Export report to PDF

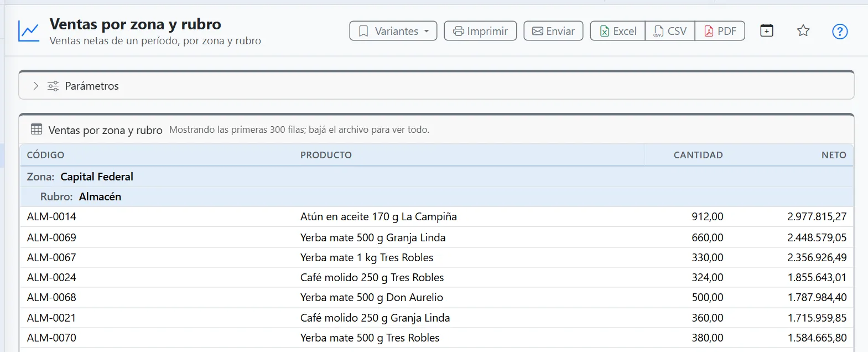pyautogui.click(x=720, y=31)
